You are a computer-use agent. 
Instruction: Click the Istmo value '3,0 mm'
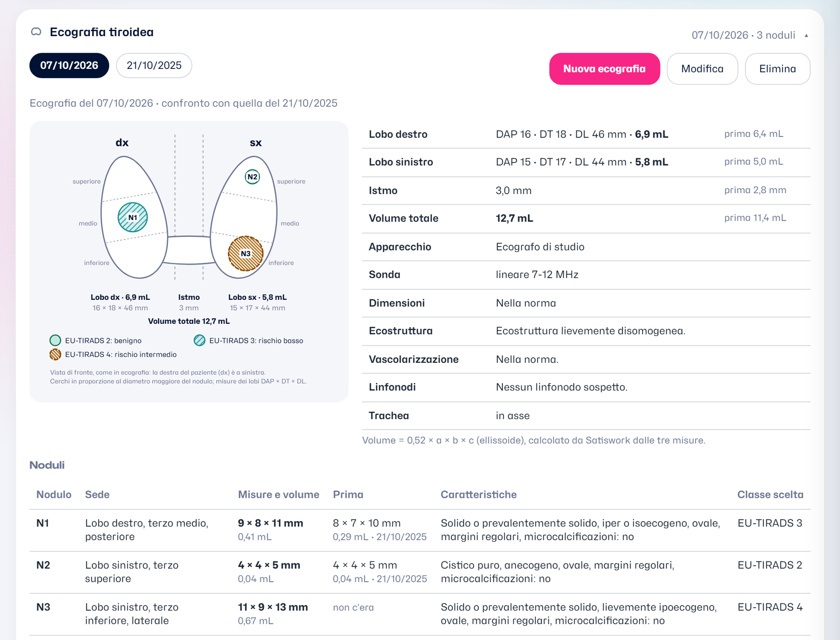click(513, 191)
